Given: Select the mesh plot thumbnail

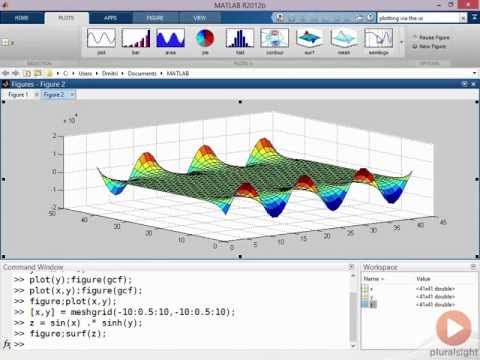Looking at the screenshot, I should click(x=344, y=42).
